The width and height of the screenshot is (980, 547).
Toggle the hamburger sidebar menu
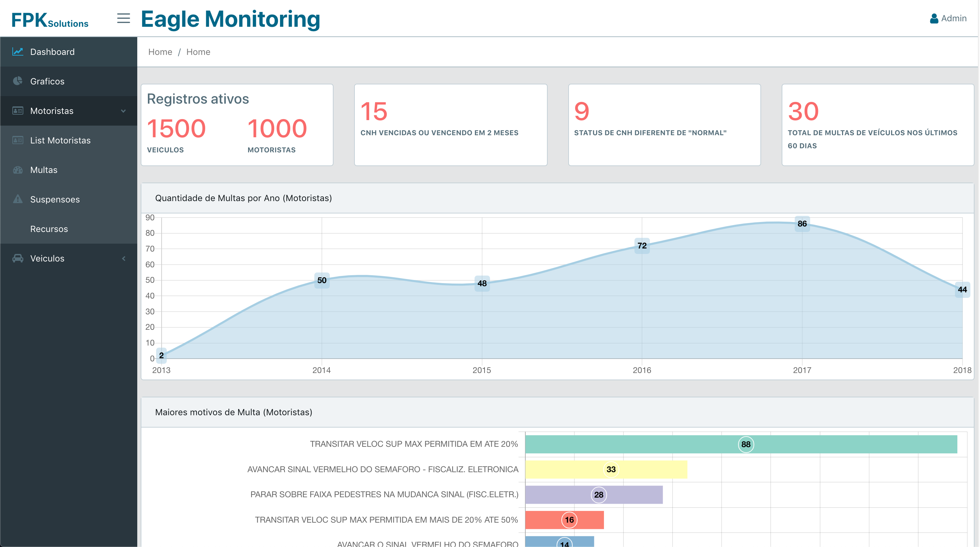click(x=123, y=18)
